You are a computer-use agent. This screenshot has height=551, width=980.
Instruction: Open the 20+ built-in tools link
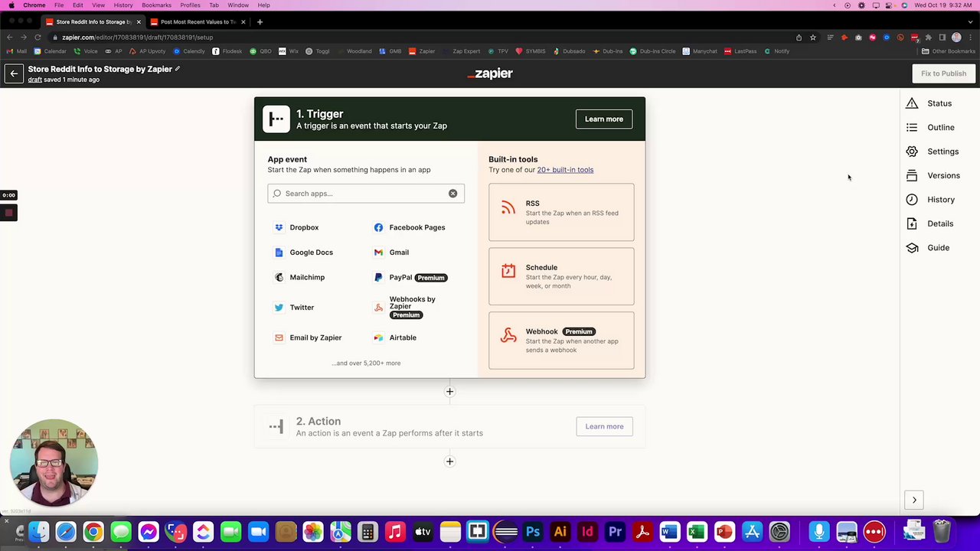coord(565,170)
